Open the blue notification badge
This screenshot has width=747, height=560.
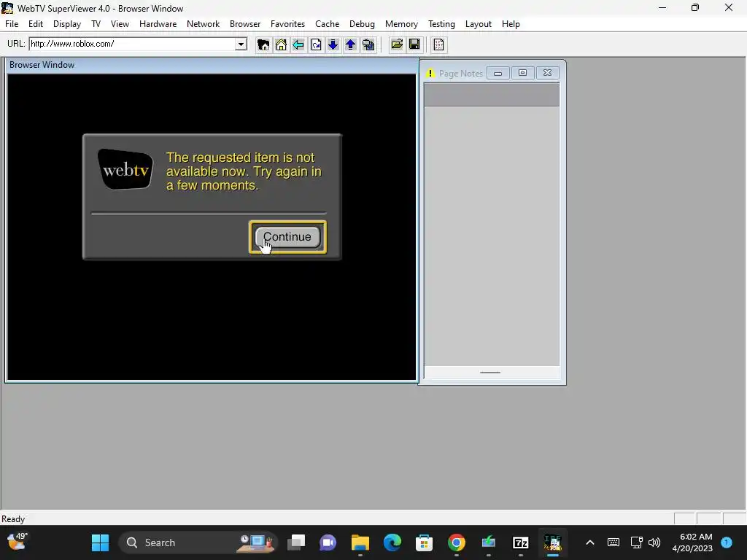pos(727,542)
